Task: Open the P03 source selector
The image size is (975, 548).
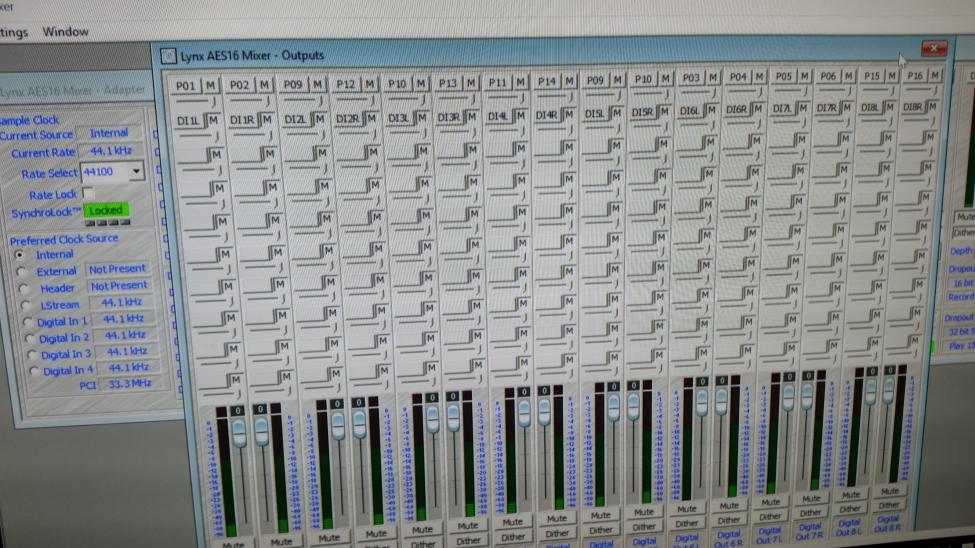Action: click(690, 78)
